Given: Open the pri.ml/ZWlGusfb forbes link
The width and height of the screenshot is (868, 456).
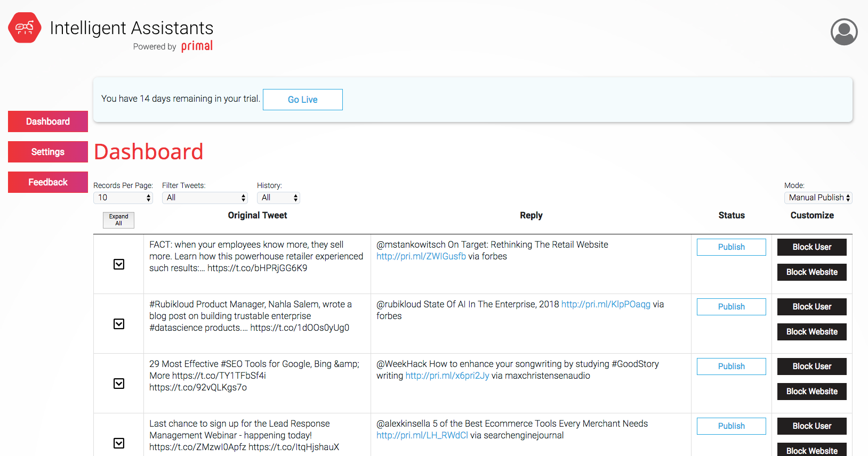Looking at the screenshot, I should (x=421, y=256).
